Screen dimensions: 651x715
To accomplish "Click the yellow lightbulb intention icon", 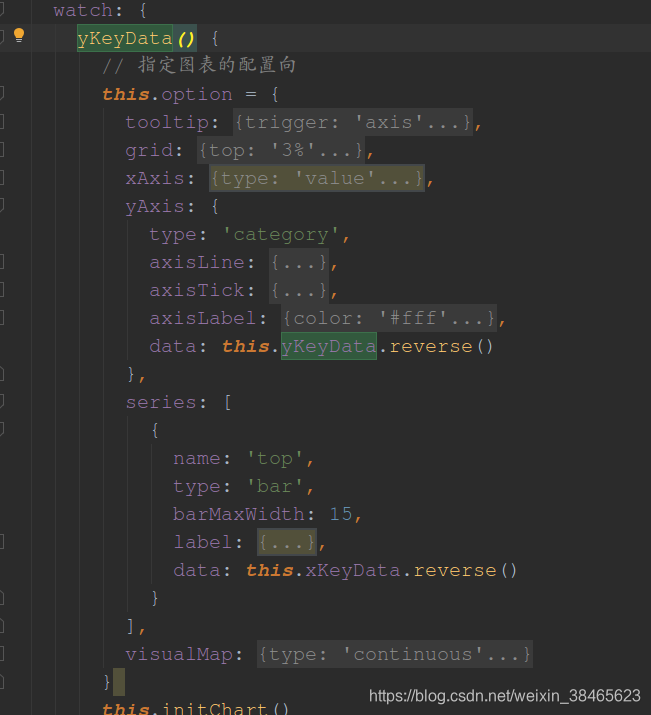I will pos(19,35).
